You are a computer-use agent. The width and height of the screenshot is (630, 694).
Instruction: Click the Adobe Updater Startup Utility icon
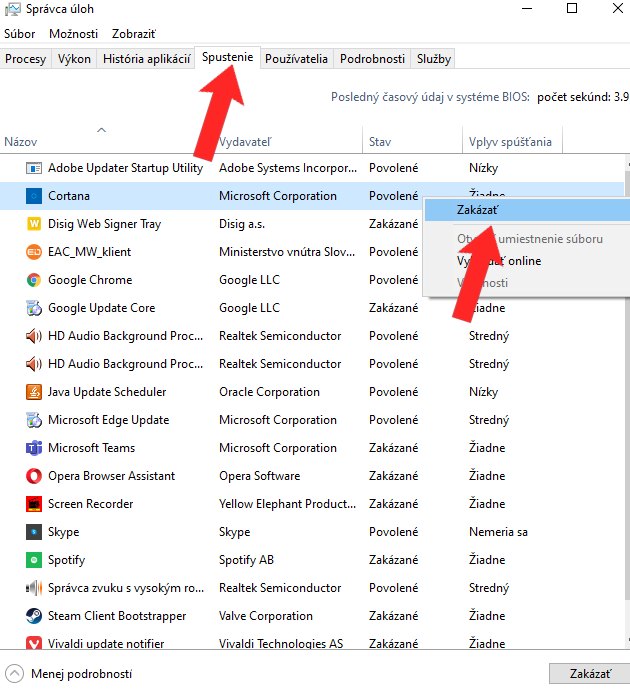click(34, 168)
